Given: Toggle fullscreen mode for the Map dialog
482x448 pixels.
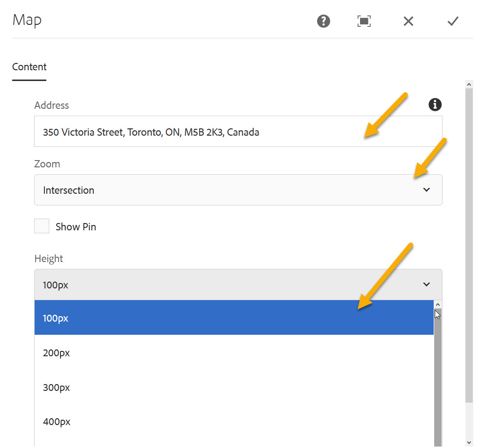Looking at the screenshot, I should [364, 21].
